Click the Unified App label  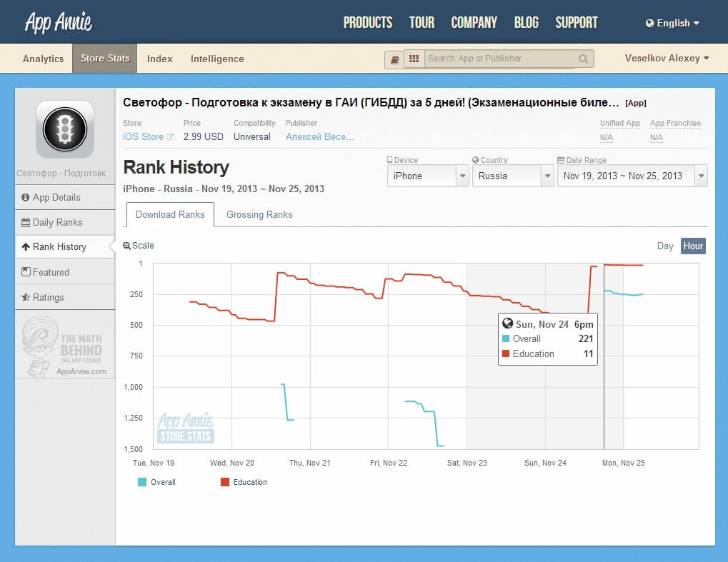pos(620,123)
